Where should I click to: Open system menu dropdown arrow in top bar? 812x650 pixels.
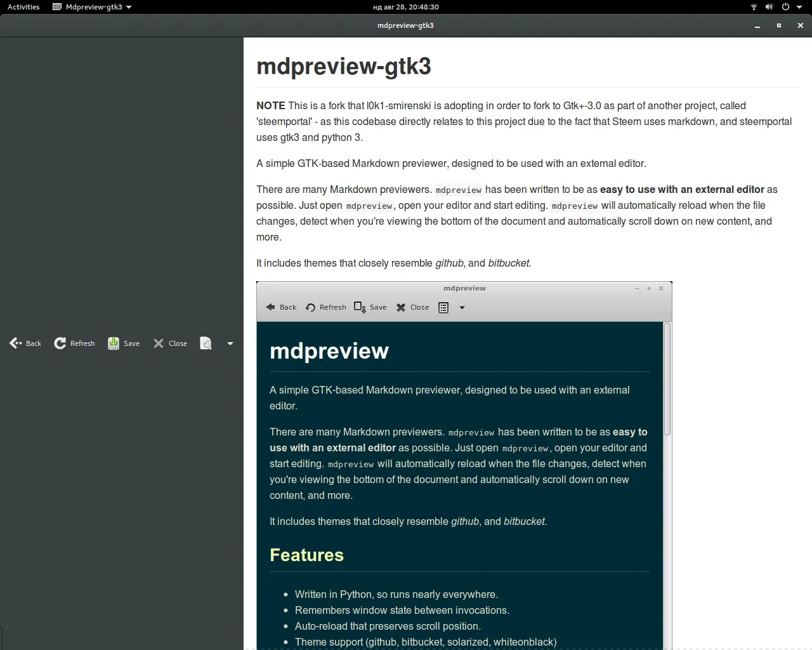[x=799, y=7]
